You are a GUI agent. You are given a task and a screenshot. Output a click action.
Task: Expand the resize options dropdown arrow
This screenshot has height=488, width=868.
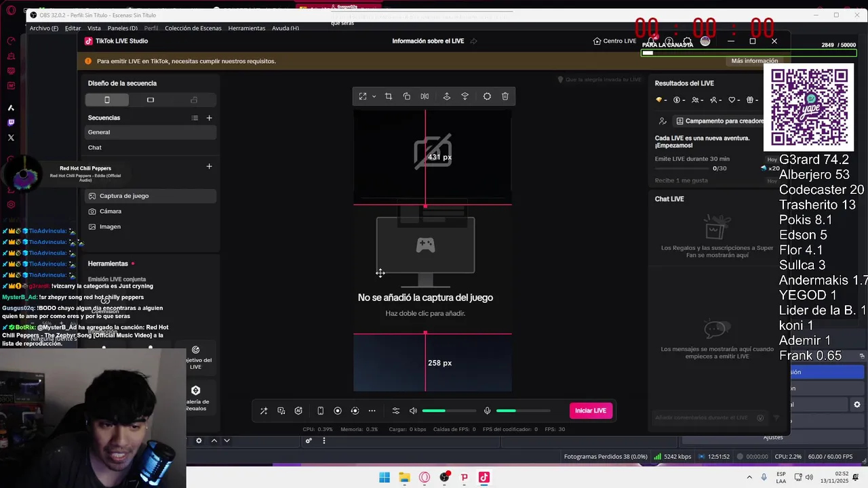374,96
